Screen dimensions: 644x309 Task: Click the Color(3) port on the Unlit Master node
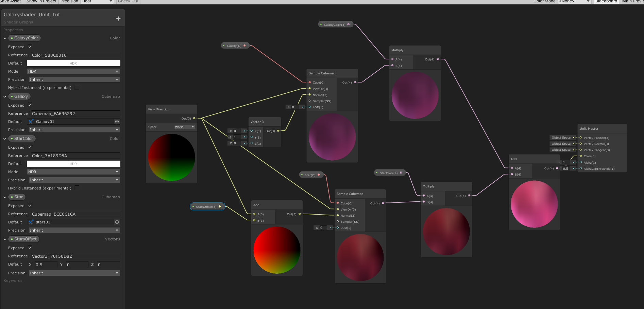(581, 156)
